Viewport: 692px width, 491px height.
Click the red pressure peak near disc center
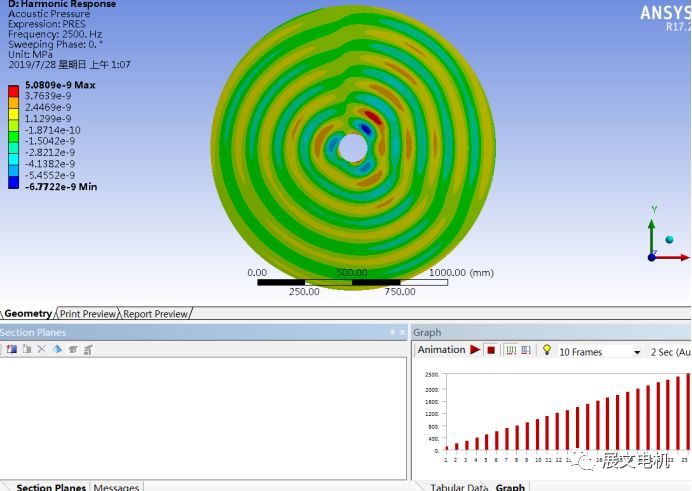[x=372, y=116]
